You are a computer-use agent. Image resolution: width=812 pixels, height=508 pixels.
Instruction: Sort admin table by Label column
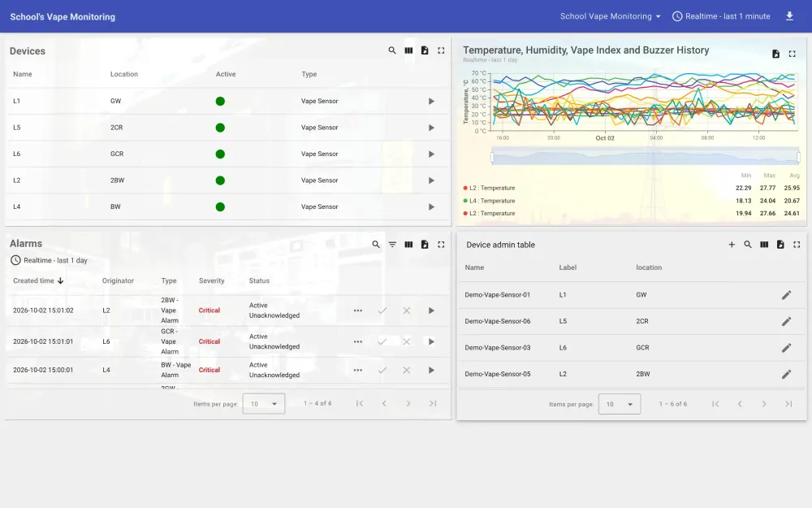[x=568, y=267]
